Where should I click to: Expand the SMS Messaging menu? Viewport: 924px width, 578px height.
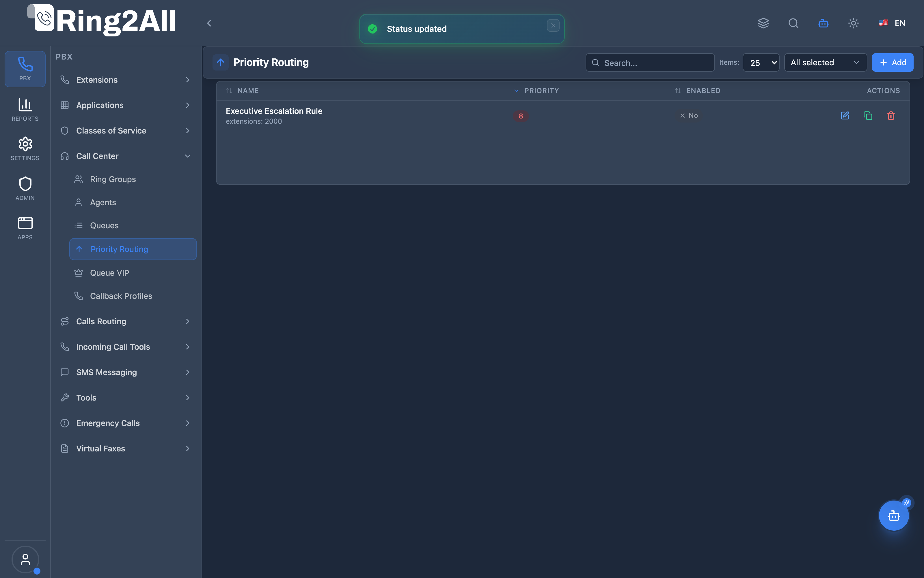pyautogui.click(x=126, y=372)
